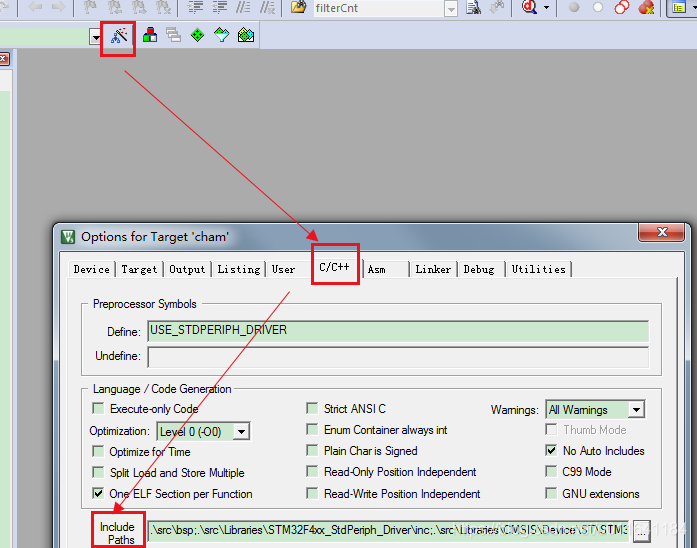The image size is (697, 548).
Task: Close the Options for Target dialog
Action: (x=661, y=232)
